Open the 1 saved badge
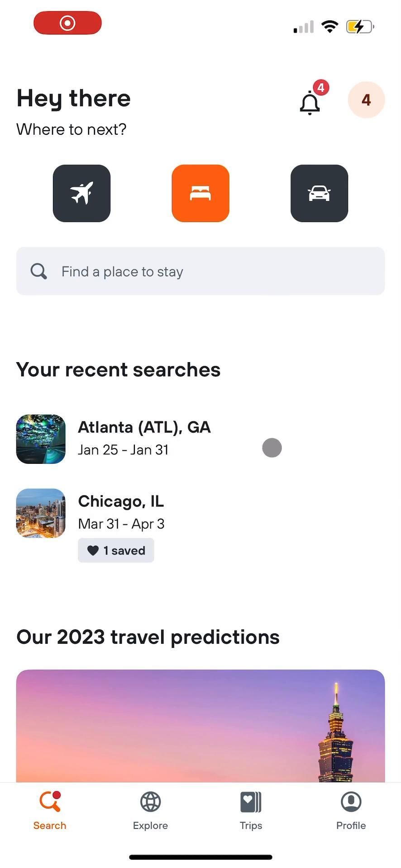The width and height of the screenshot is (401, 868). point(116,550)
